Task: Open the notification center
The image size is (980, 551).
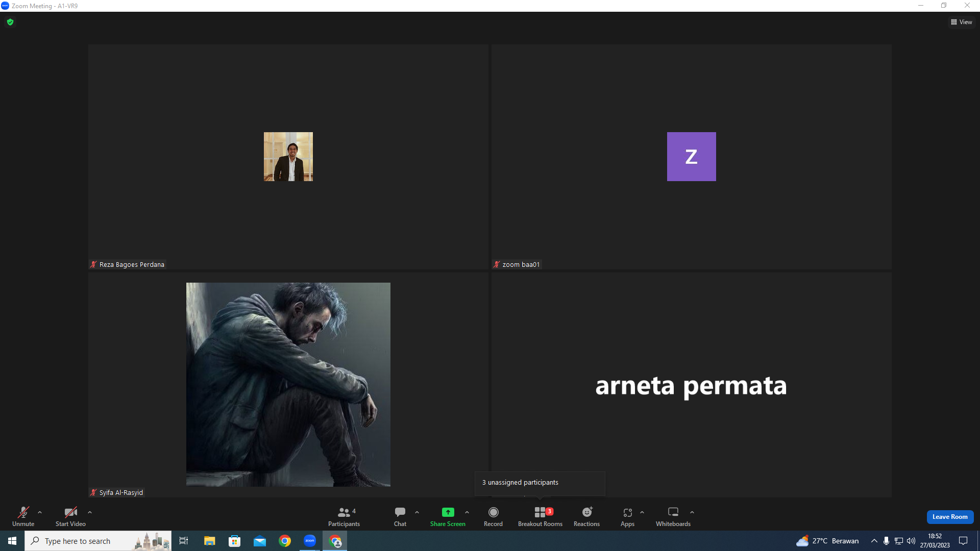Action: click(x=963, y=541)
